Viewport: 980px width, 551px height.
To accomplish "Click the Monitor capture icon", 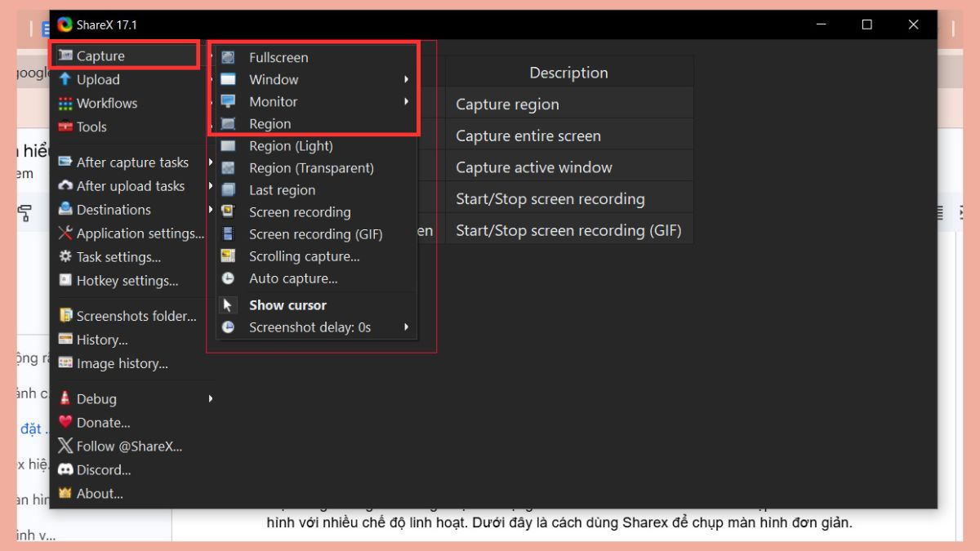I will 229,101.
